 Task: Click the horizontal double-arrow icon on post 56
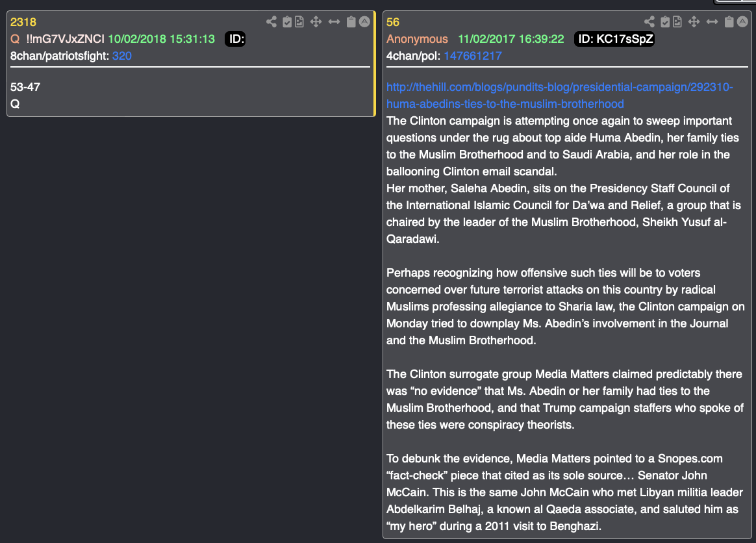tap(712, 21)
